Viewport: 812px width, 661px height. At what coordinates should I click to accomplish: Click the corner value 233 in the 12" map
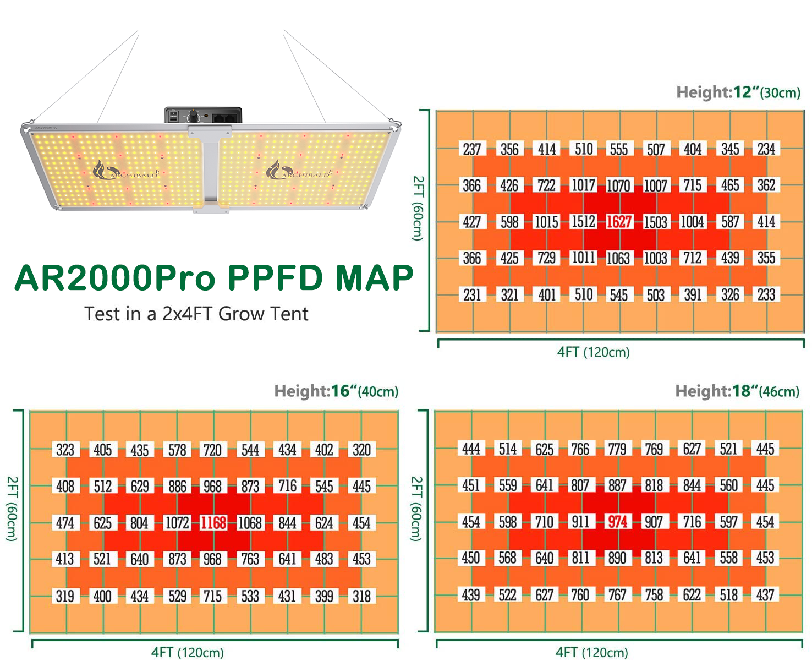coord(766,295)
